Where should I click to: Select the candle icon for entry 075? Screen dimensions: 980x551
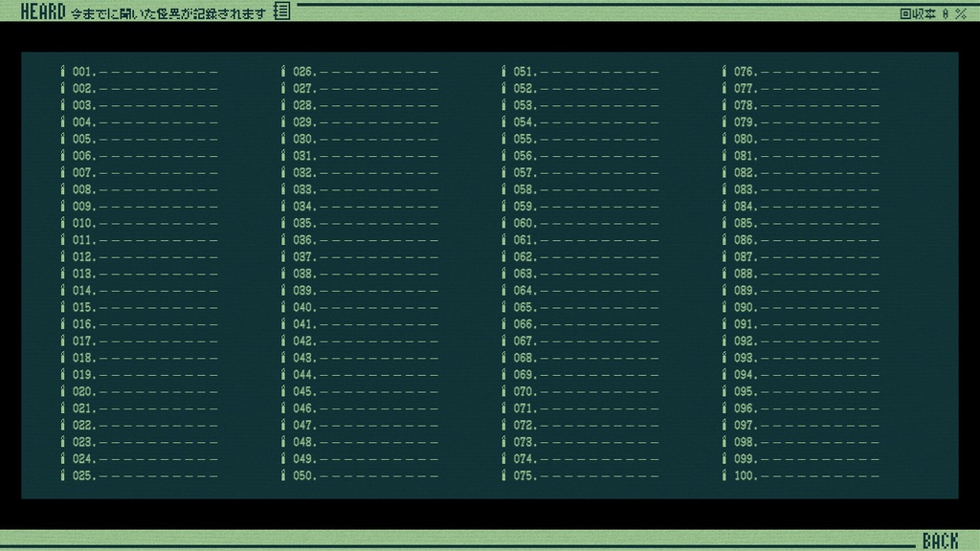[x=503, y=475]
